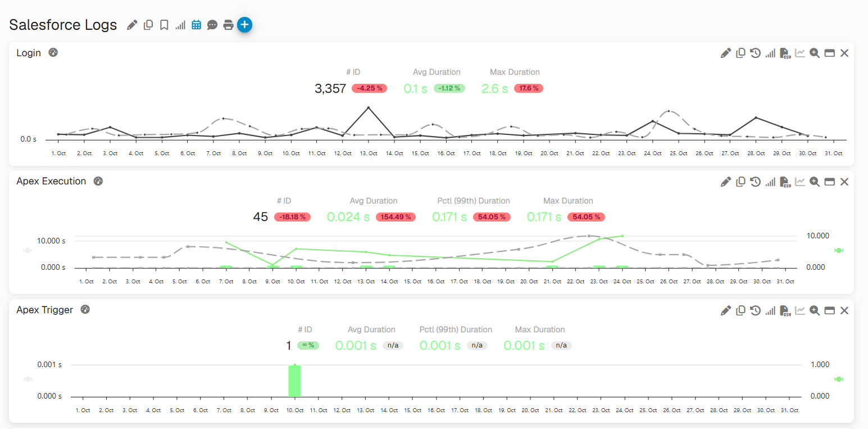Open history for the Login widget
The width and height of the screenshot is (868, 429).
coord(756,53)
